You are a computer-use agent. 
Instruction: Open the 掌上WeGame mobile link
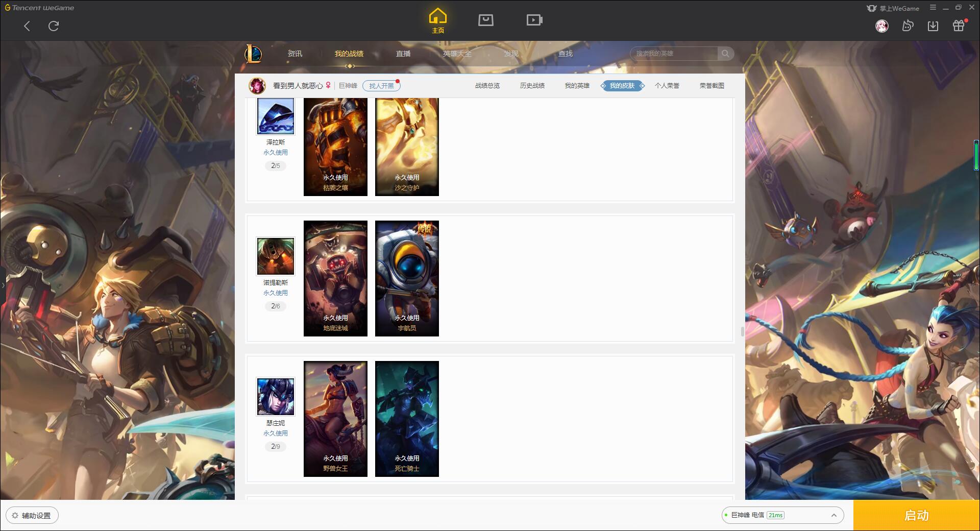click(893, 8)
